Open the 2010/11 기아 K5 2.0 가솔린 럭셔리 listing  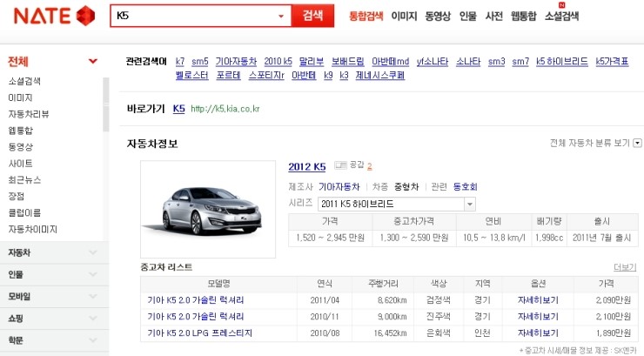(196, 317)
